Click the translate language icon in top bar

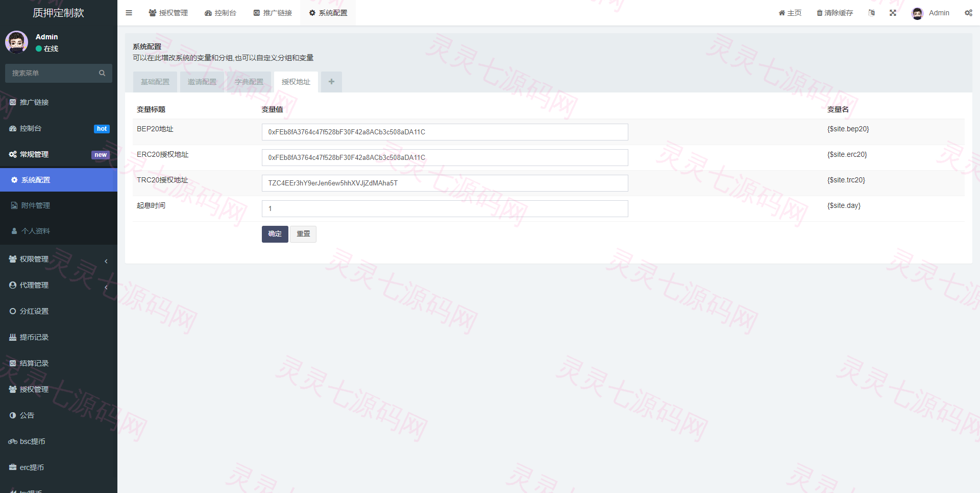[x=871, y=13]
